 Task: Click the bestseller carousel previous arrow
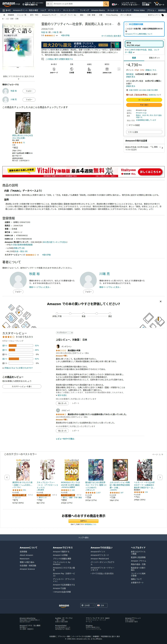7,477
